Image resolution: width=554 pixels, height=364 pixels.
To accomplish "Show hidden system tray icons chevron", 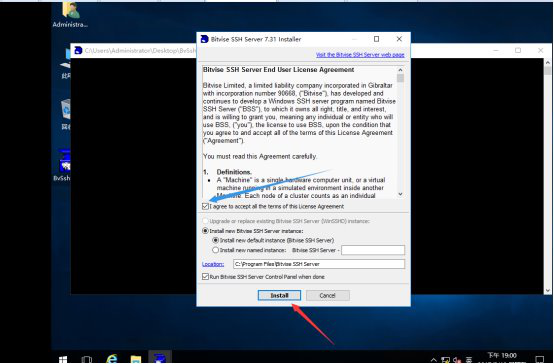I will point(433,360).
